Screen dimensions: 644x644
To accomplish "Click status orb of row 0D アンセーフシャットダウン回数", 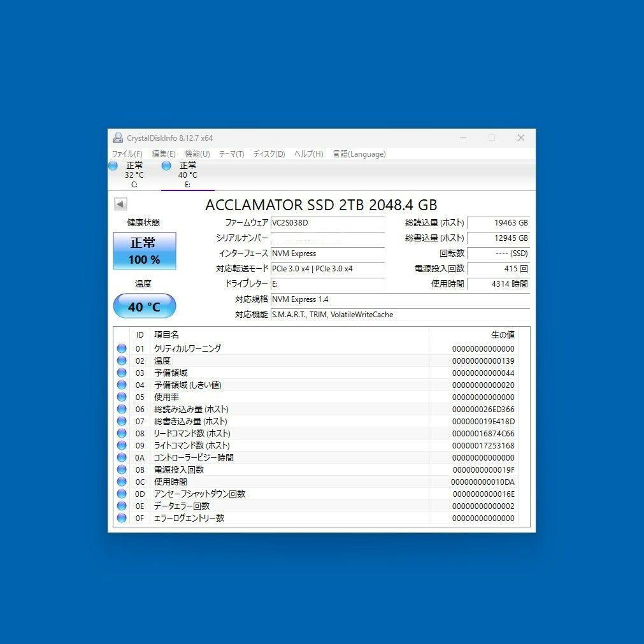I will 122,494.
